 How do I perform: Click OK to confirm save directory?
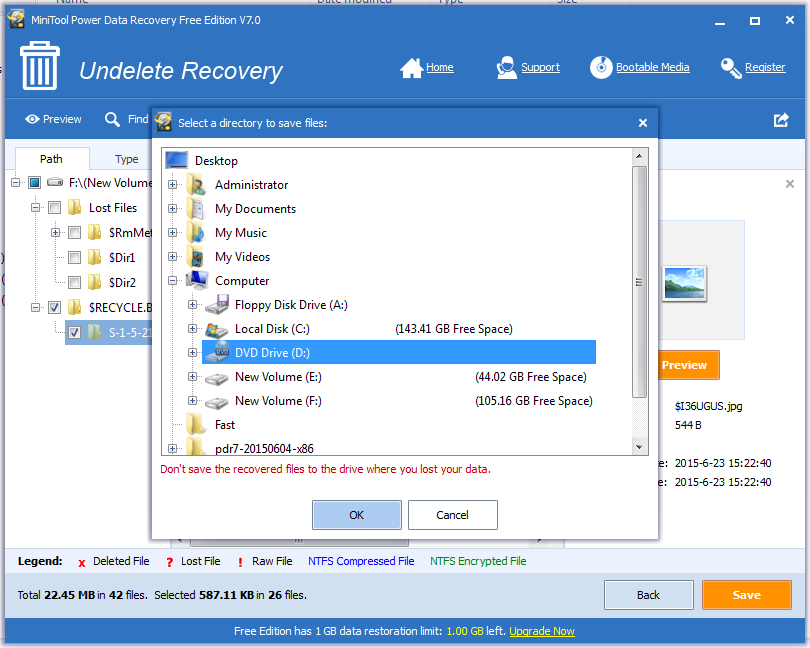click(x=356, y=515)
